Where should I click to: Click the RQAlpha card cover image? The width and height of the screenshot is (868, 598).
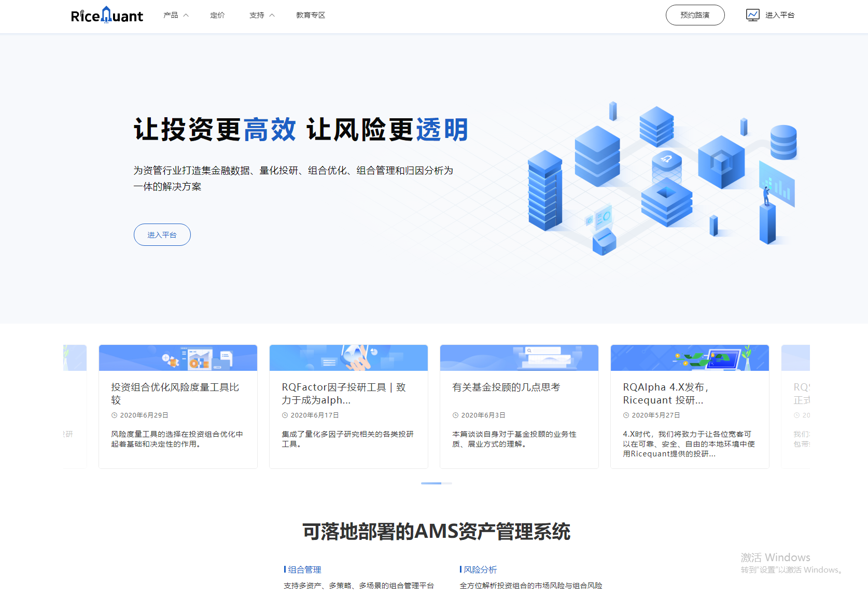pyautogui.click(x=690, y=357)
